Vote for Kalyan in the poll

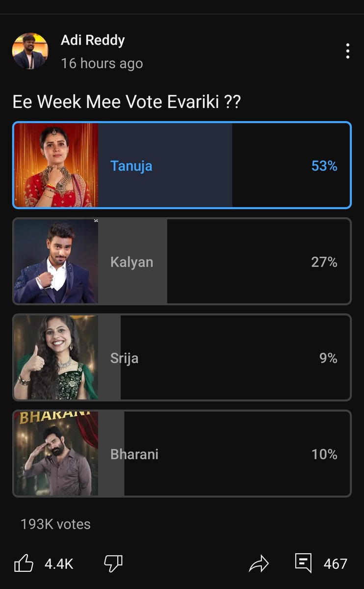point(182,261)
